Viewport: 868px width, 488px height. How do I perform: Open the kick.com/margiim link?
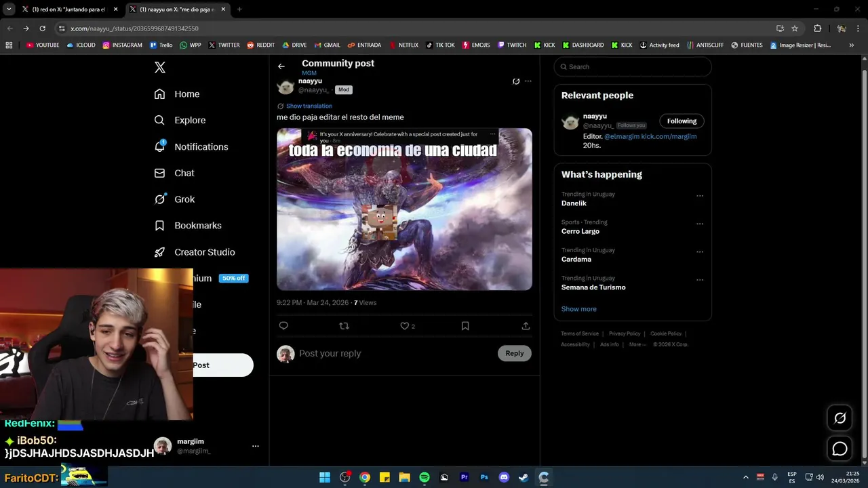pos(669,136)
